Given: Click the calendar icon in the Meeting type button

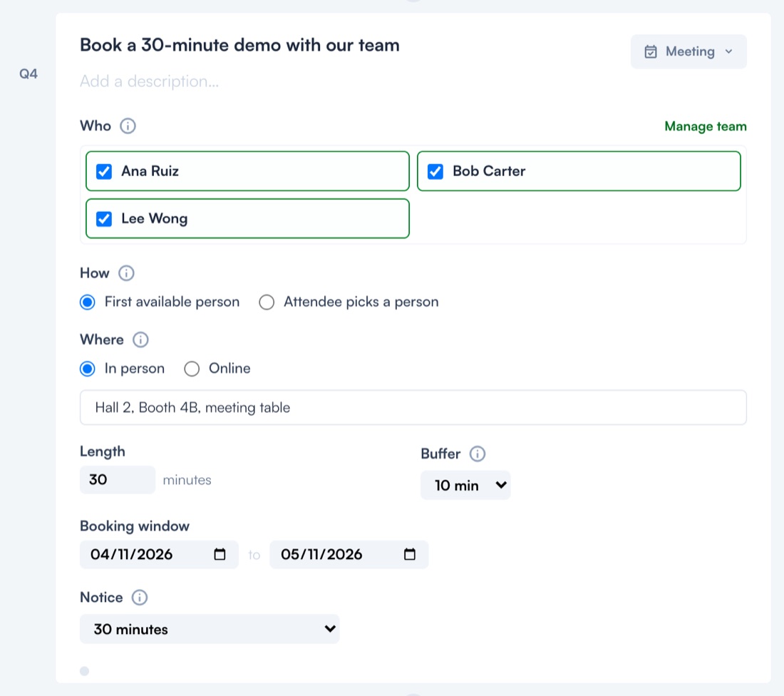Looking at the screenshot, I should (x=651, y=51).
